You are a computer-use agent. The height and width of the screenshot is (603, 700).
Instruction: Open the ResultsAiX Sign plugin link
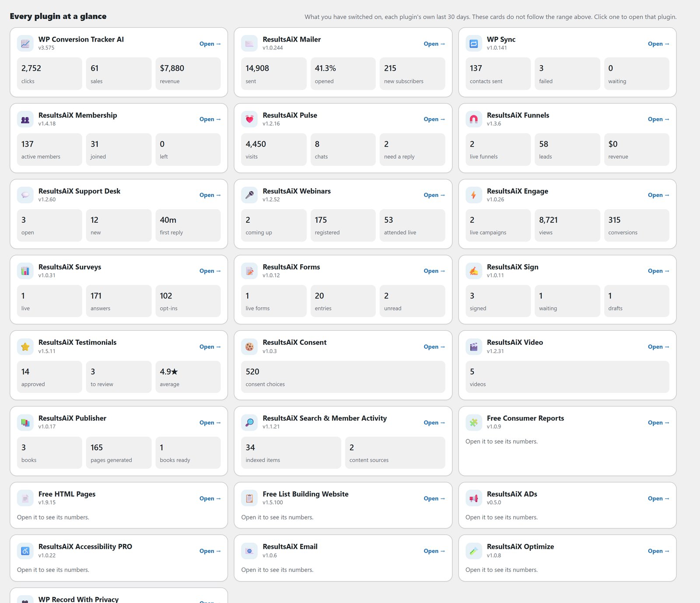pyautogui.click(x=658, y=271)
